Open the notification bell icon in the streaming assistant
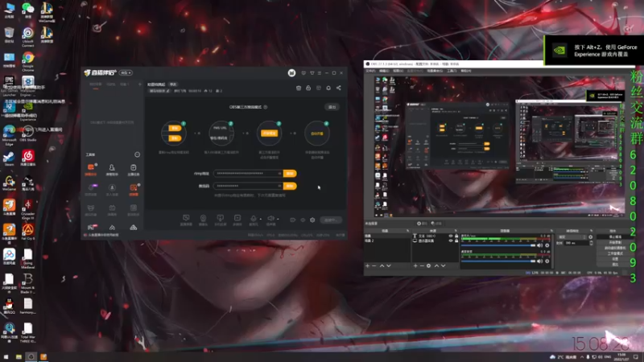 [328, 88]
